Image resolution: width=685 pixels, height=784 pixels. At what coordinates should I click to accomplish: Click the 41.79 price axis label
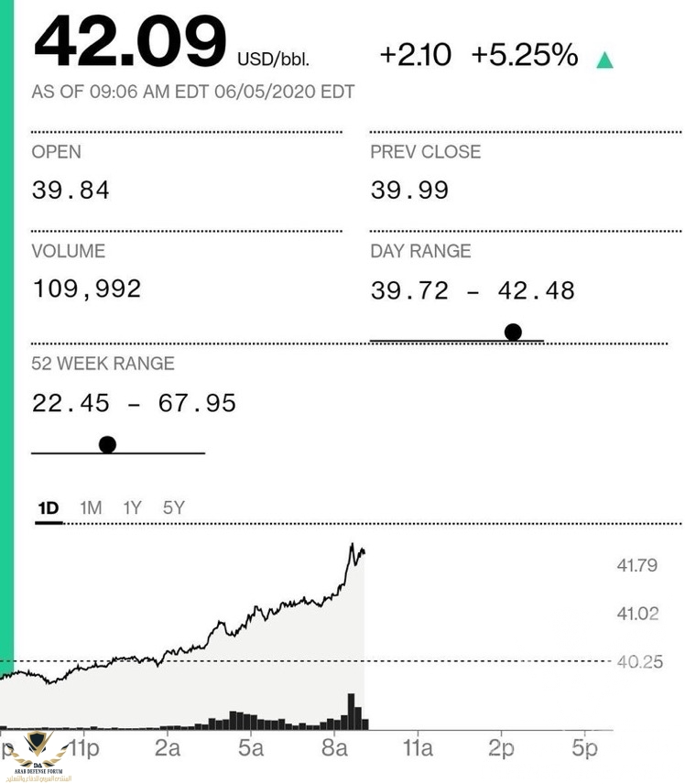[x=636, y=566]
